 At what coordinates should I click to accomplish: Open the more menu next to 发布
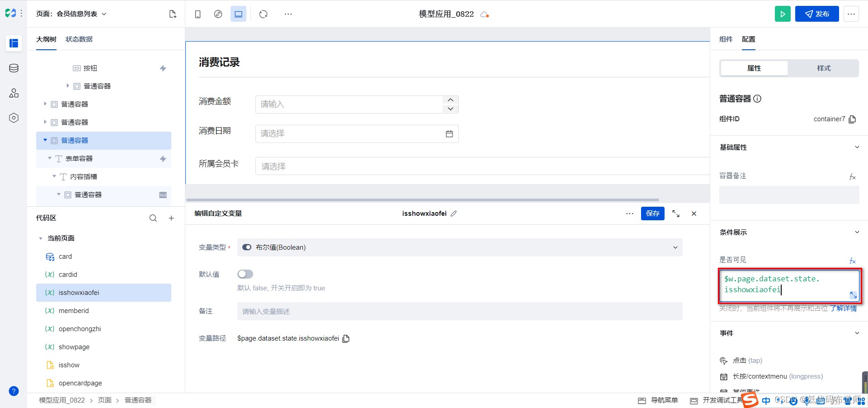[851, 14]
